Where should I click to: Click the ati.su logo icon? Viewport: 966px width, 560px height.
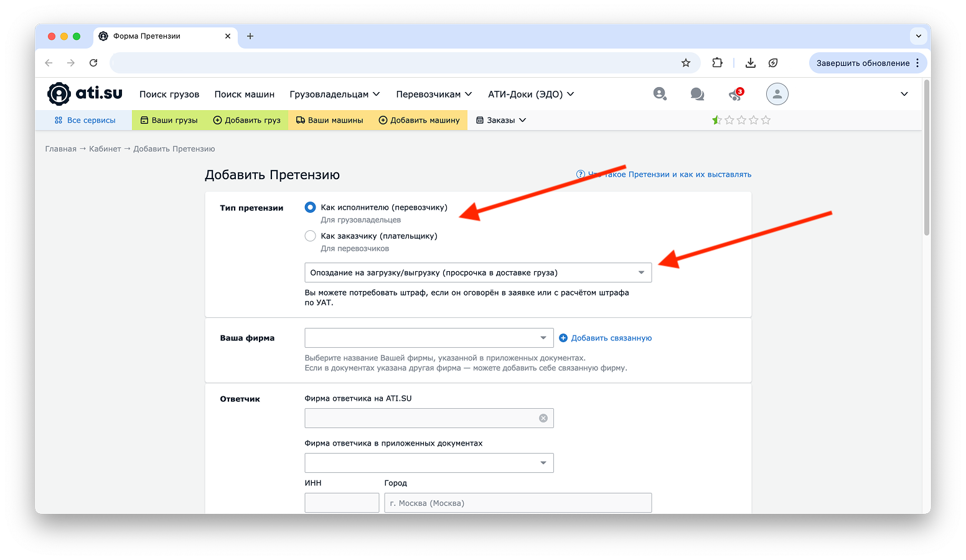[59, 94]
